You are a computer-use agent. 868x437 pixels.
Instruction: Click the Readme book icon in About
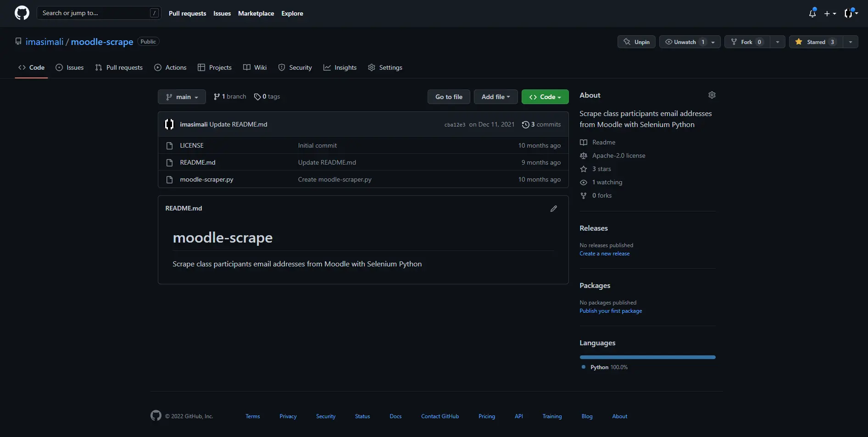(584, 142)
